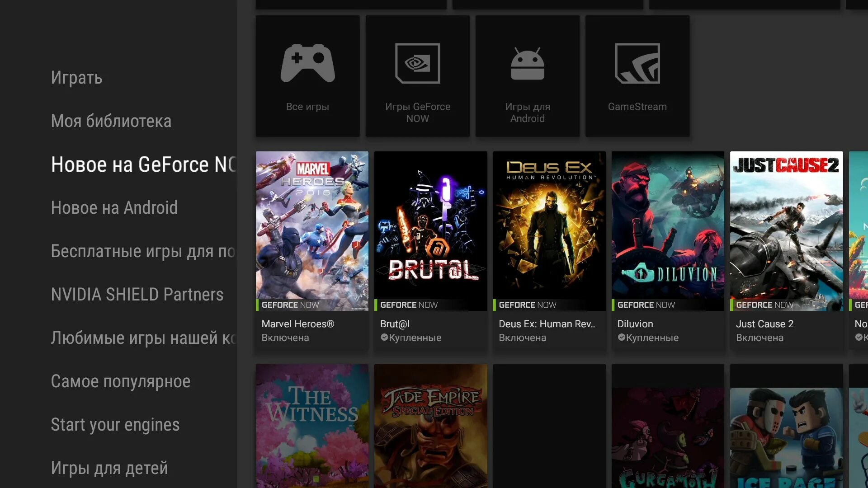The width and height of the screenshot is (868, 488).
Task: Click GeForce NOW badge on Marvel Heroes
Action: [290, 305]
